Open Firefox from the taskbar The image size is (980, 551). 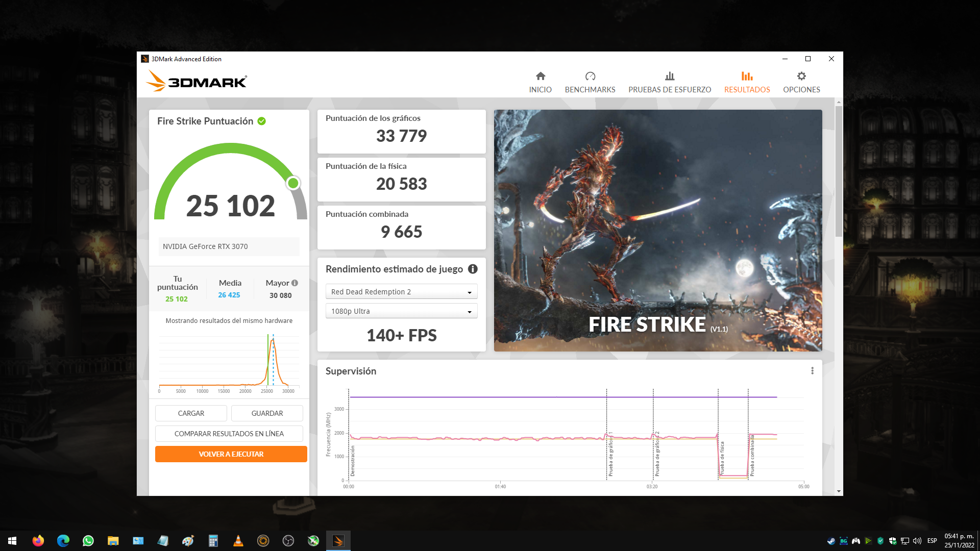point(38,541)
